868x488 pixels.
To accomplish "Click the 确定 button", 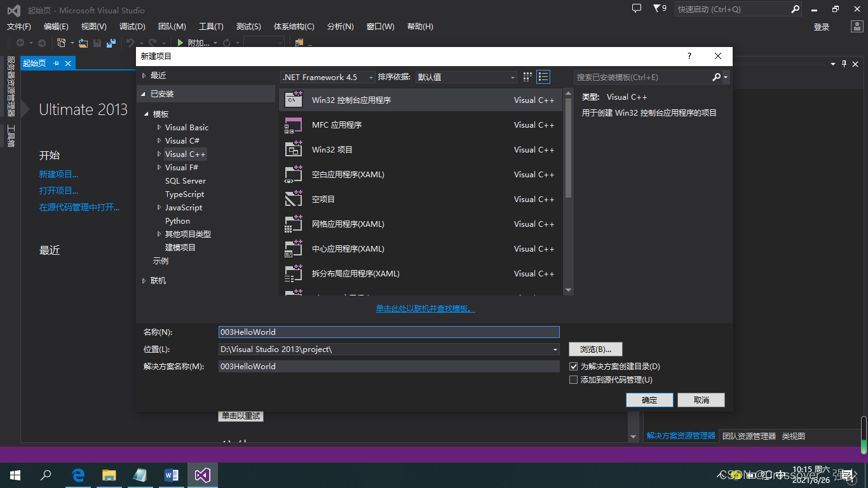I will pos(649,400).
